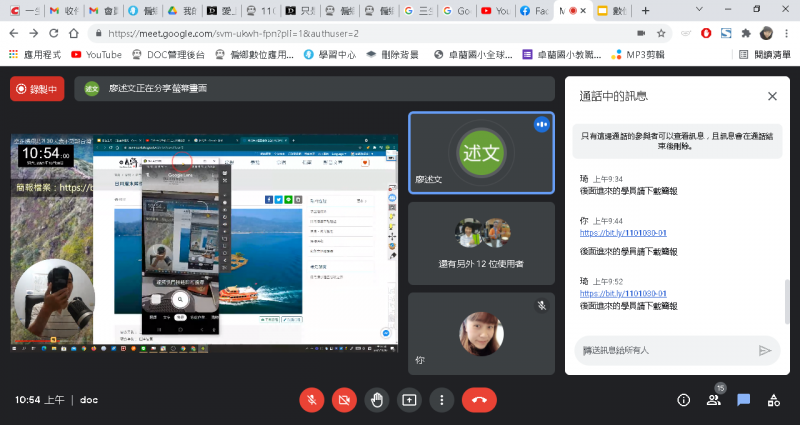Open the MP3剪輯 bookmark

tap(638, 55)
